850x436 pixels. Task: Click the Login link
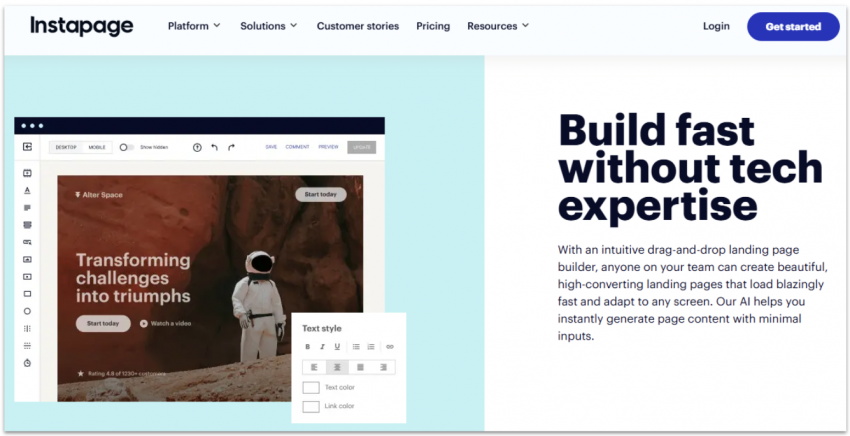tap(716, 26)
